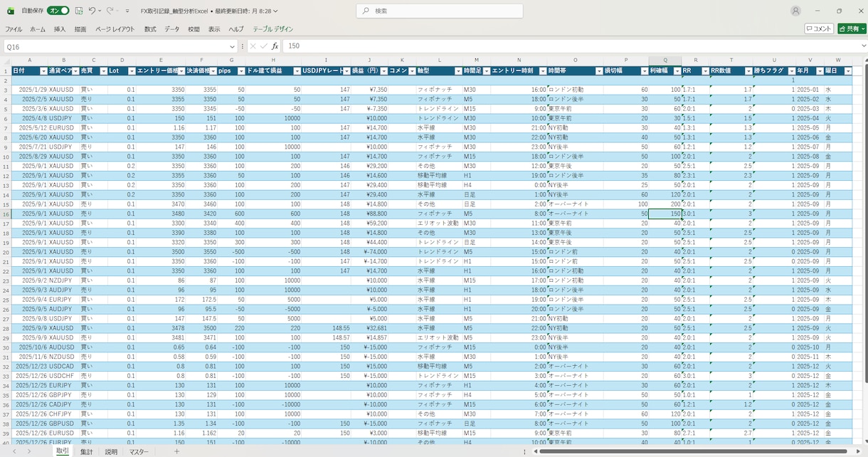The image size is (868, 457).
Task: Click the save icon in the title bar
Action: 79,11
